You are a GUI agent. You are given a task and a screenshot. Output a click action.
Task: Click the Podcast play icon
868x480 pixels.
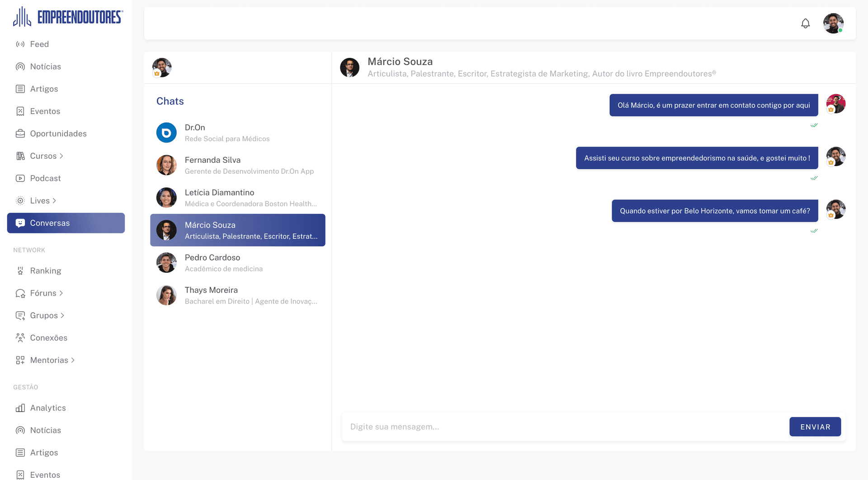pos(20,178)
